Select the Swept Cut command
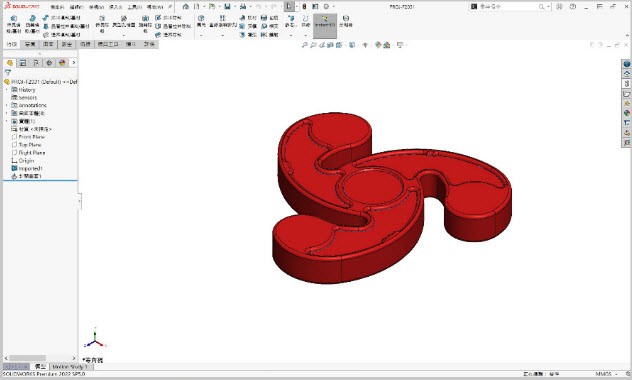 point(168,18)
